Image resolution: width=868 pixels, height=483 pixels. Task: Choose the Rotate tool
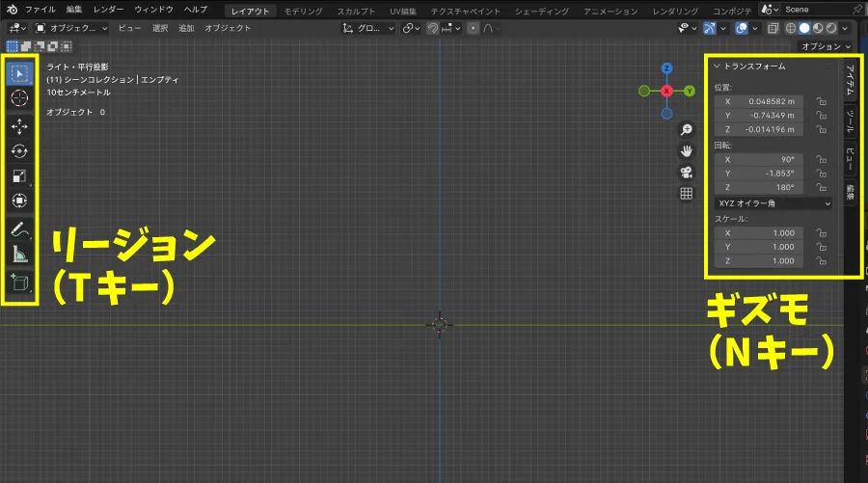tap(19, 151)
